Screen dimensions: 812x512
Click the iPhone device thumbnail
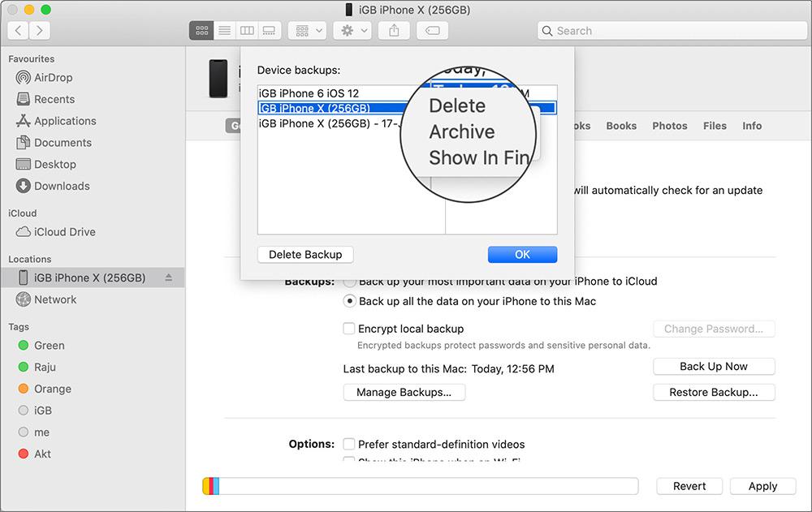point(218,79)
